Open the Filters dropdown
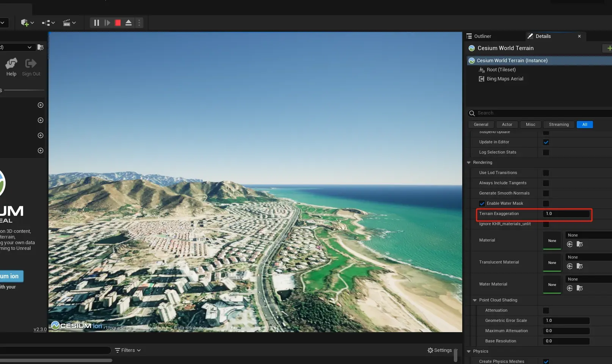Viewport: 612px width, 364px height. (x=128, y=350)
